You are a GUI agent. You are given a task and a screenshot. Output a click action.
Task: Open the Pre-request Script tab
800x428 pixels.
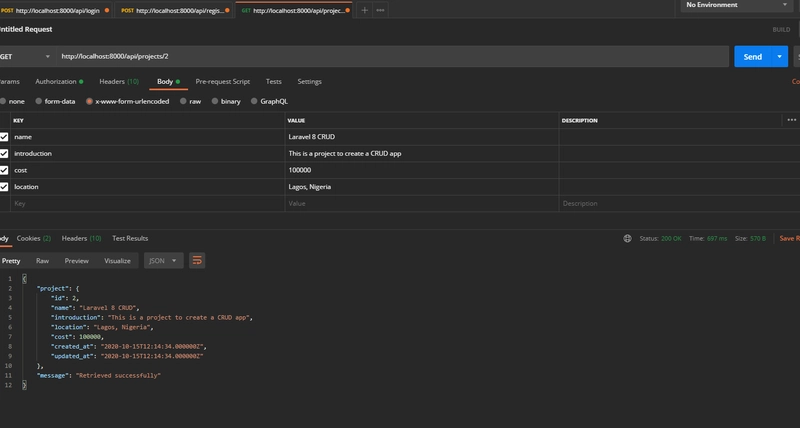[x=222, y=82]
